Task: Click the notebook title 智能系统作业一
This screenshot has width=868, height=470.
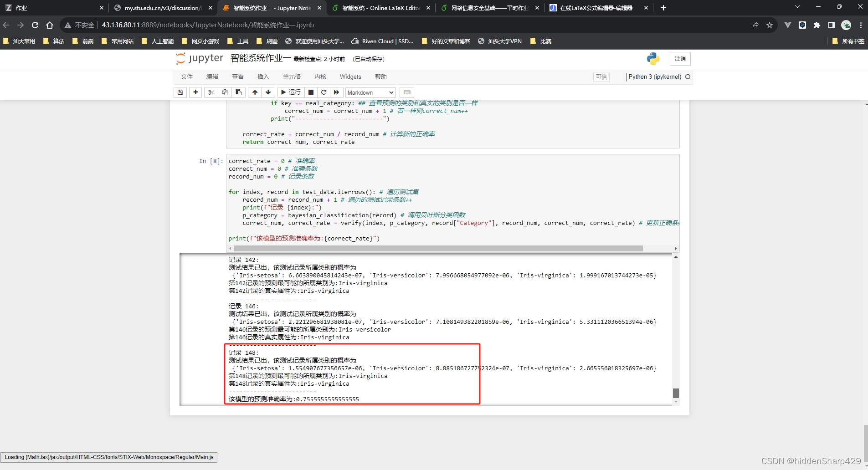Action: (260, 58)
